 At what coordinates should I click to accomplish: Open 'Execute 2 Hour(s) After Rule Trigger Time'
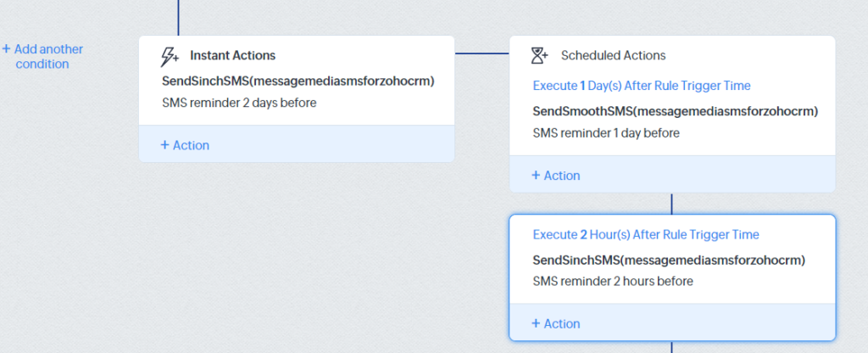[646, 234]
